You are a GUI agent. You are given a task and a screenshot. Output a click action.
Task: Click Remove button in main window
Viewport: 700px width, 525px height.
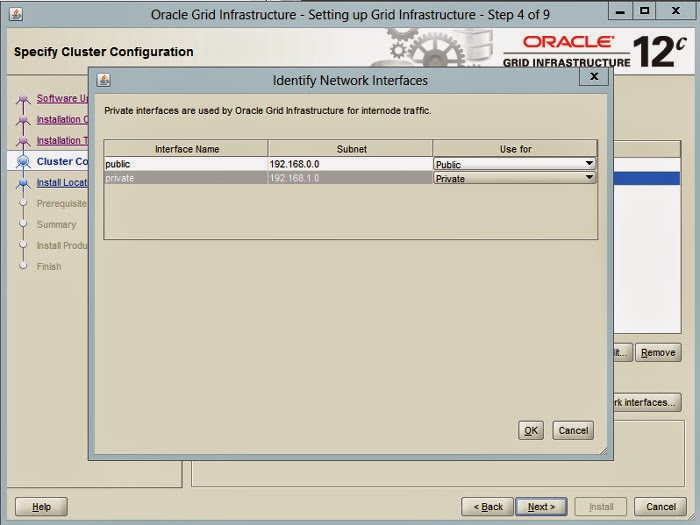[x=658, y=353]
